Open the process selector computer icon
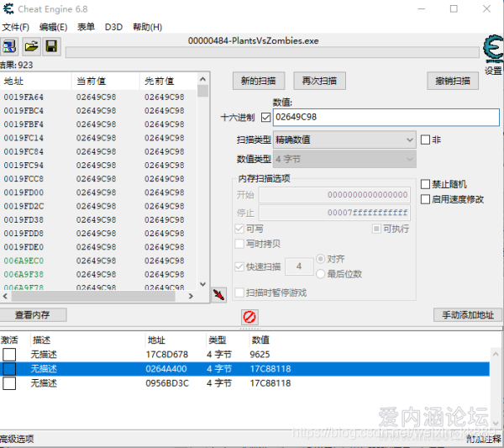 [9, 46]
